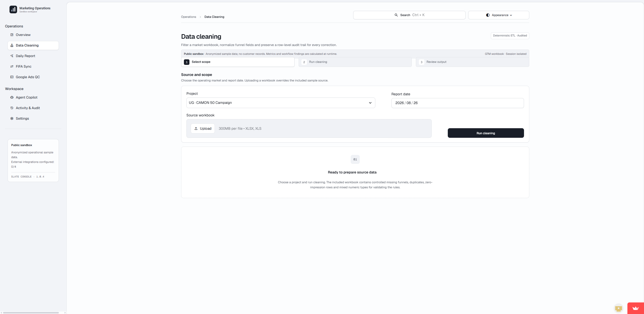Click the sidebar horizontal scrollbar
Image resolution: width=644 pixels, height=314 pixels.
[31, 312]
